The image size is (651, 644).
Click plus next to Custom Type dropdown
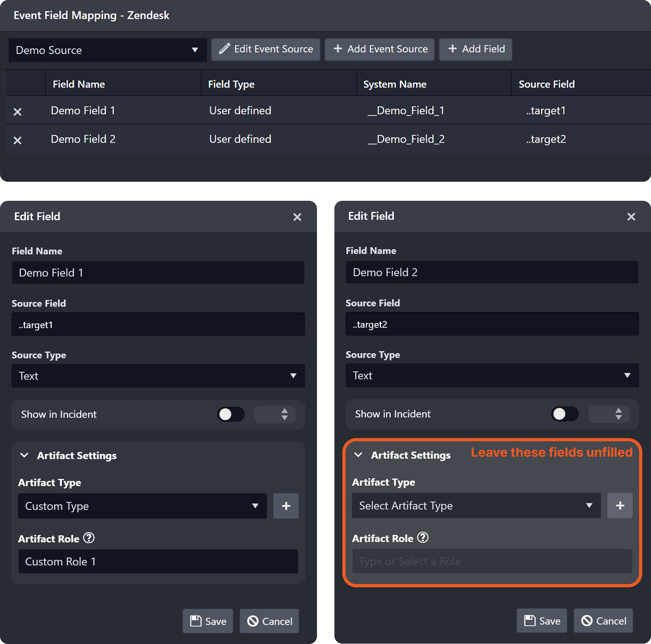coord(286,506)
